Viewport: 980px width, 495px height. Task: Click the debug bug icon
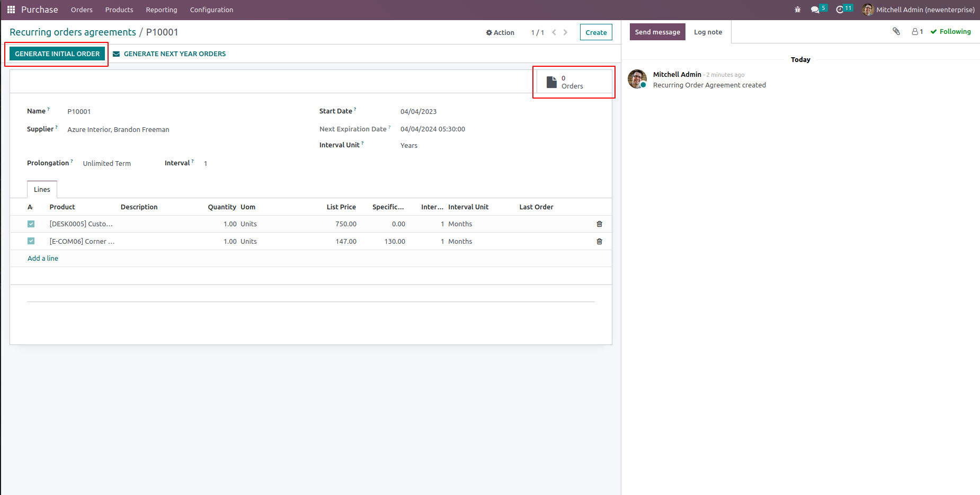pyautogui.click(x=797, y=10)
